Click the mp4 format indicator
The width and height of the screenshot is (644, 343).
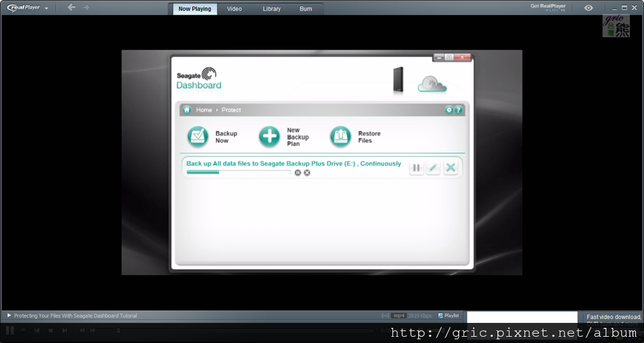[x=398, y=315]
